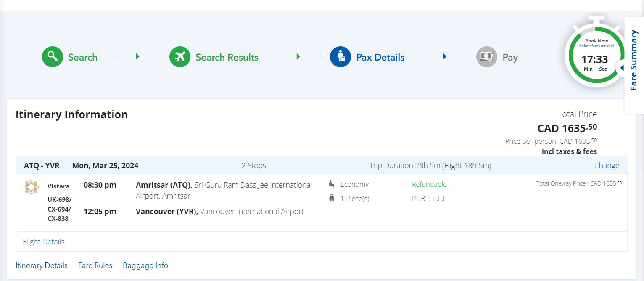This screenshot has width=644, height=281.
Task: Click the Pax Details step label
Action: [x=380, y=57]
